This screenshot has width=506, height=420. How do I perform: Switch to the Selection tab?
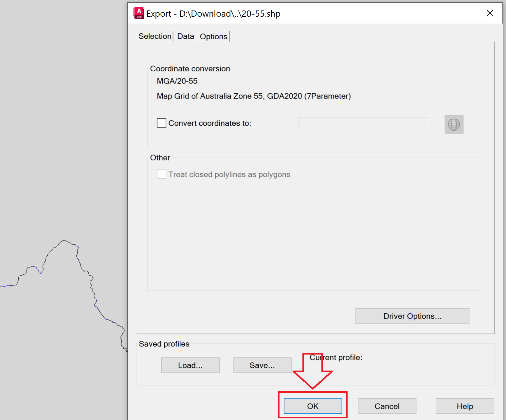coord(155,36)
